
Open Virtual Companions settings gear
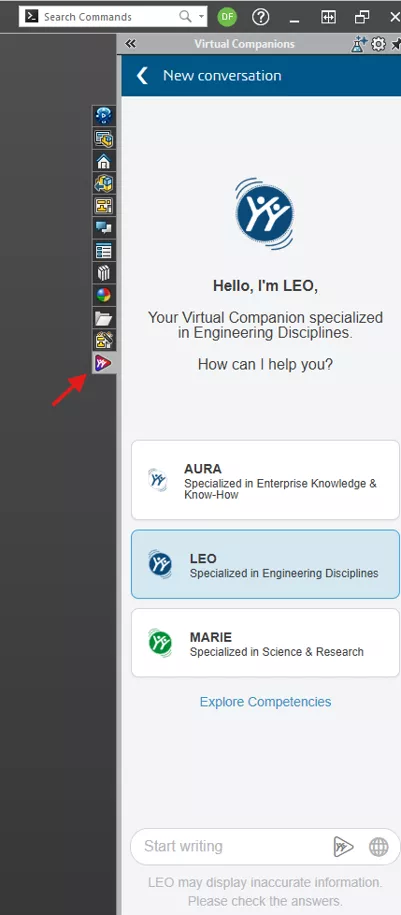pos(379,44)
